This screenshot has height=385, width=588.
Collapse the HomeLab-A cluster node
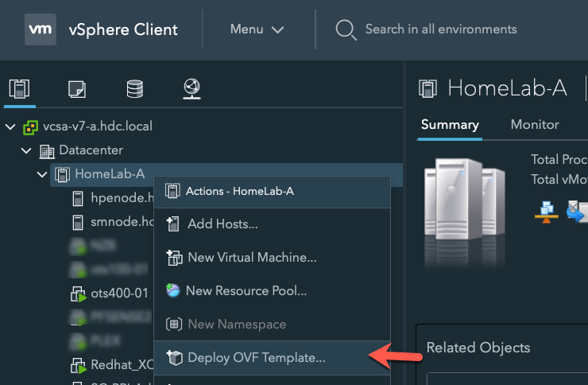[x=42, y=174]
